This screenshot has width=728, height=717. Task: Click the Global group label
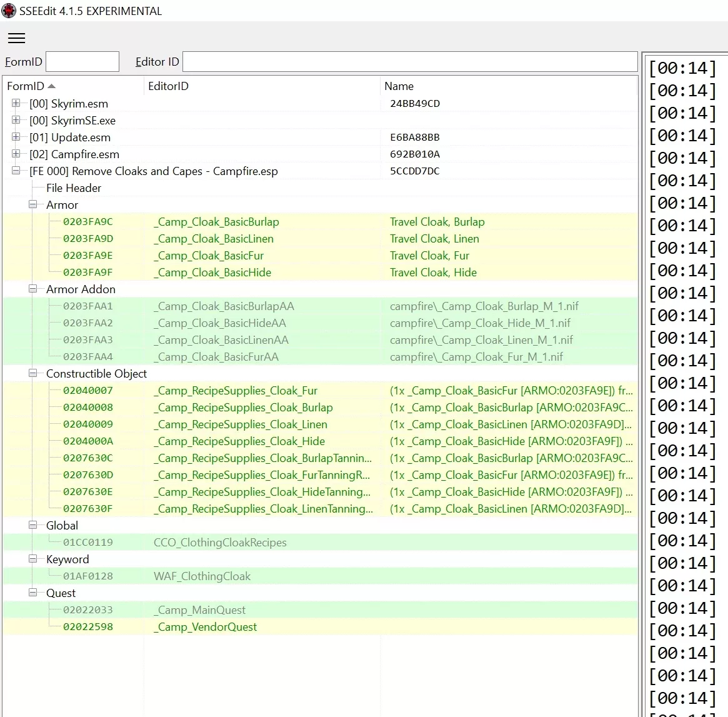point(62,526)
